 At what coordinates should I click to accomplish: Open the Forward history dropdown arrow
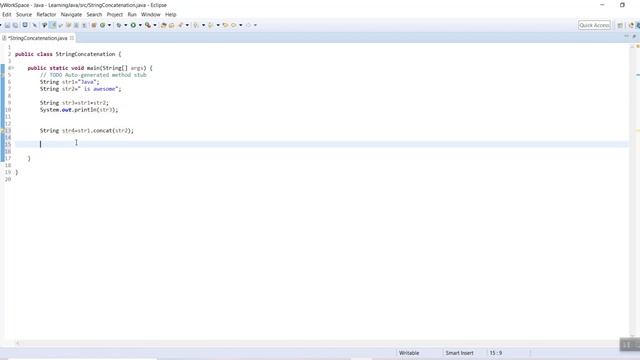255,25
